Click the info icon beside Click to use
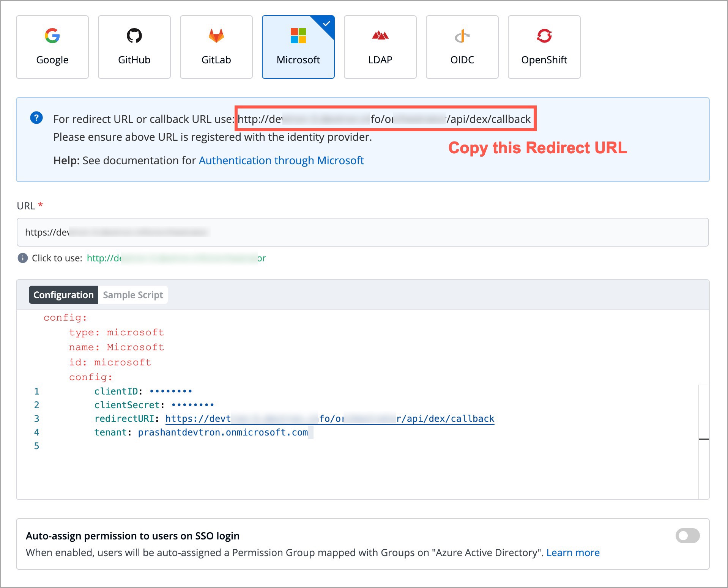The width and height of the screenshot is (728, 588). coord(23,258)
